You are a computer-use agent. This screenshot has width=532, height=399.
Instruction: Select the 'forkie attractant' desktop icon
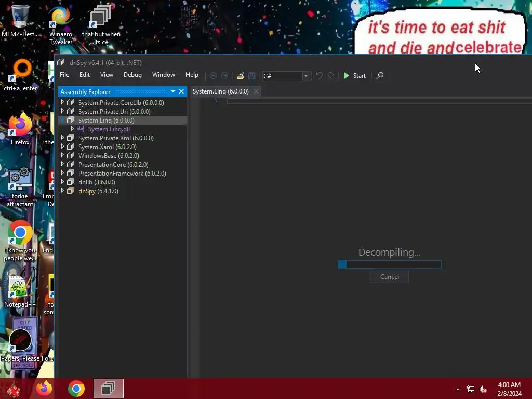pos(20,187)
